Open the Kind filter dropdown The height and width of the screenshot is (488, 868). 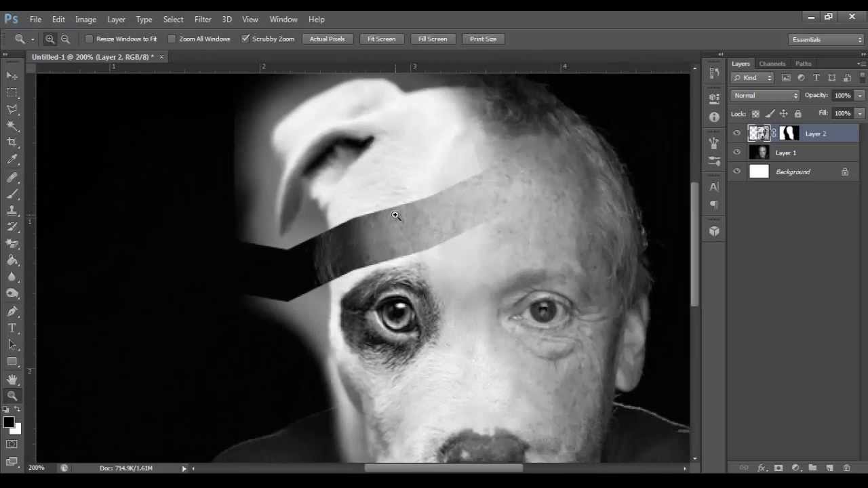[x=753, y=78]
